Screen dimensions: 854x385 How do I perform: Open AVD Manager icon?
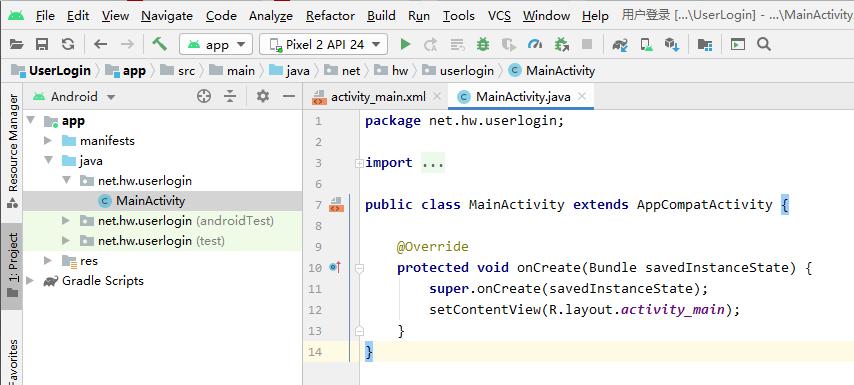point(646,45)
